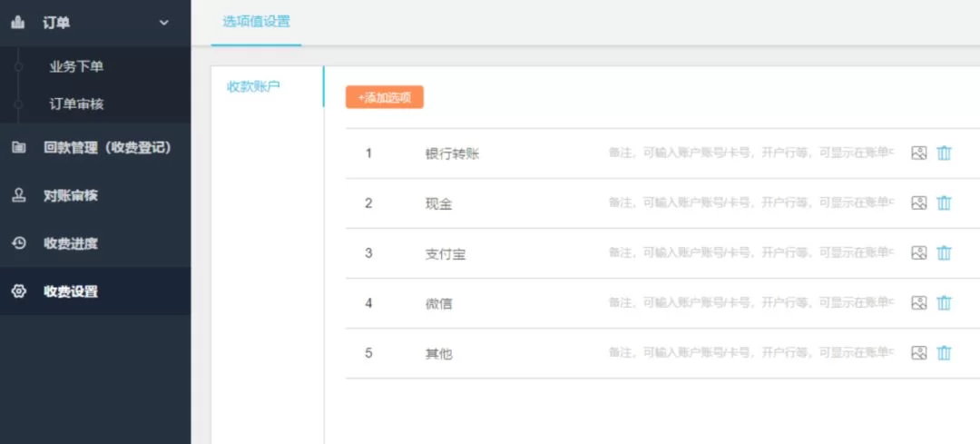Collapse the 订单 menu chevron
Viewport: 980px width, 444px height.
(164, 23)
